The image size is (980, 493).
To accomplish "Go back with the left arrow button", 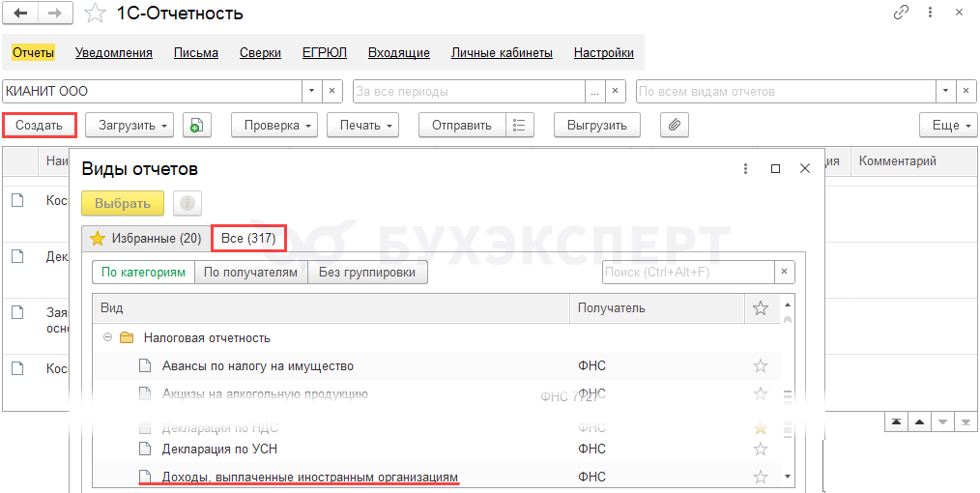I will coord(20,14).
